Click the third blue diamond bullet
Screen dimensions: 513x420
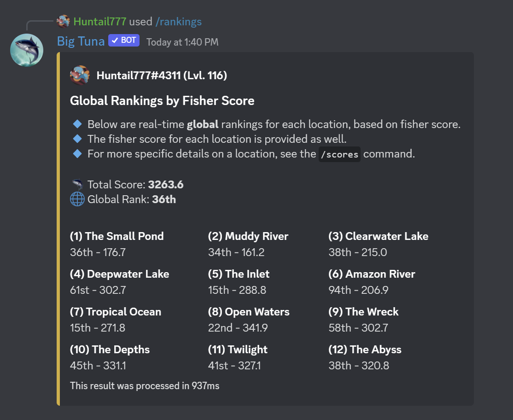tap(77, 153)
